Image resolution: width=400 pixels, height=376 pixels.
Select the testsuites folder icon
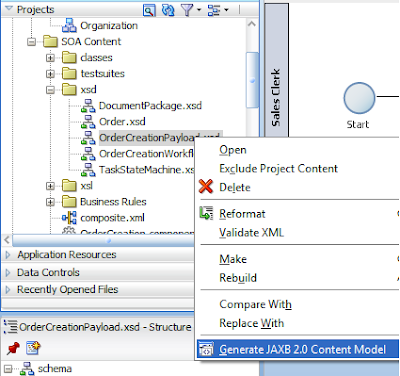pyautogui.click(x=69, y=74)
